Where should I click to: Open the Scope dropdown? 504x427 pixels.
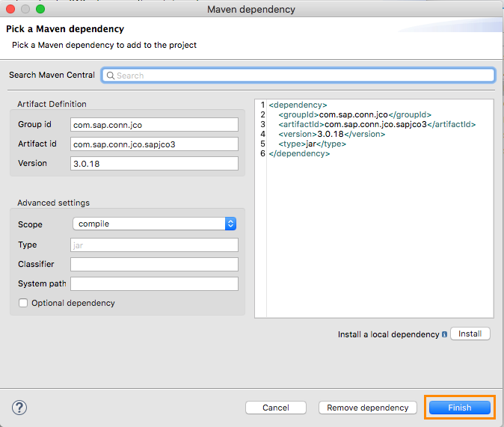point(155,224)
